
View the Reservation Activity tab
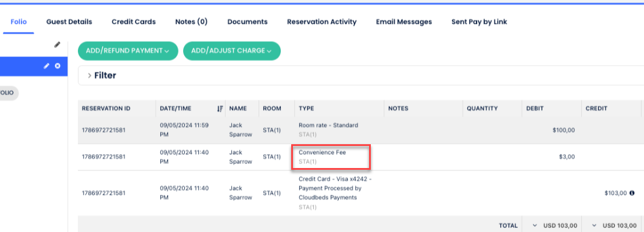[321, 22]
